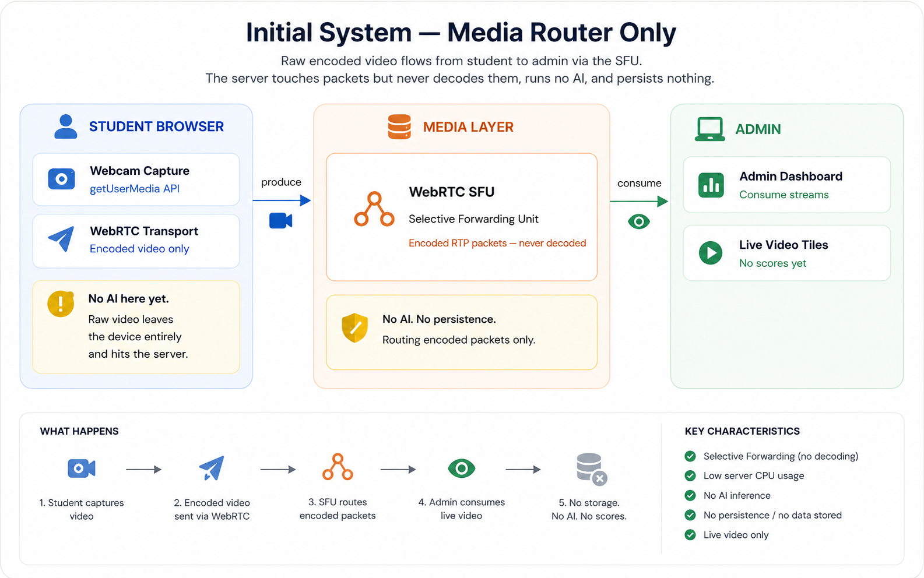924x578 pixels.
Task: Click step 2 paper plane icon
Action: (x=211, y=468)
